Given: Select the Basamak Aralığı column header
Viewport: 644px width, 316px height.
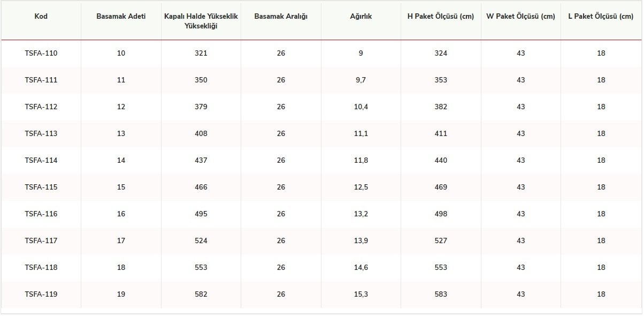Looking at the screenshot, I should [x=281, y=17].
